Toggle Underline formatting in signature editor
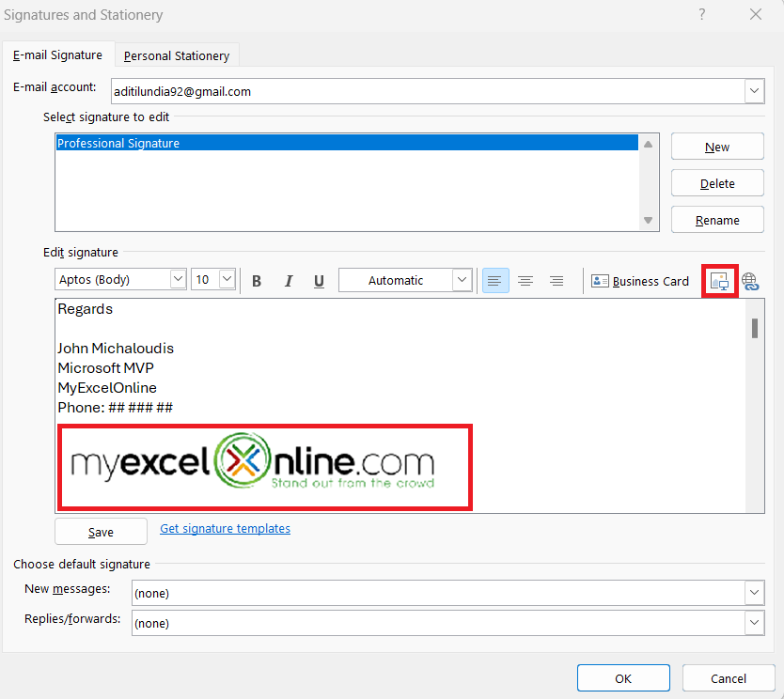The width and height of the screenshot is (784, 699). [x=319, y=281]
